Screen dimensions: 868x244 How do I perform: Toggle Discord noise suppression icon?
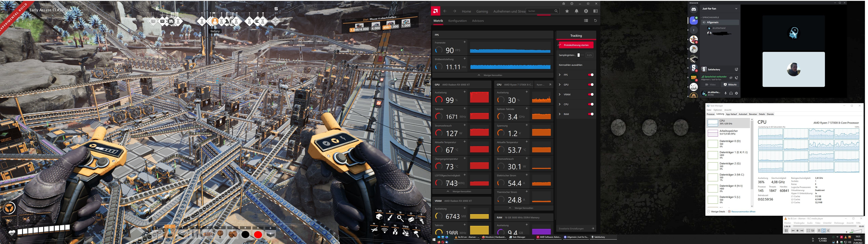(731, 78)
